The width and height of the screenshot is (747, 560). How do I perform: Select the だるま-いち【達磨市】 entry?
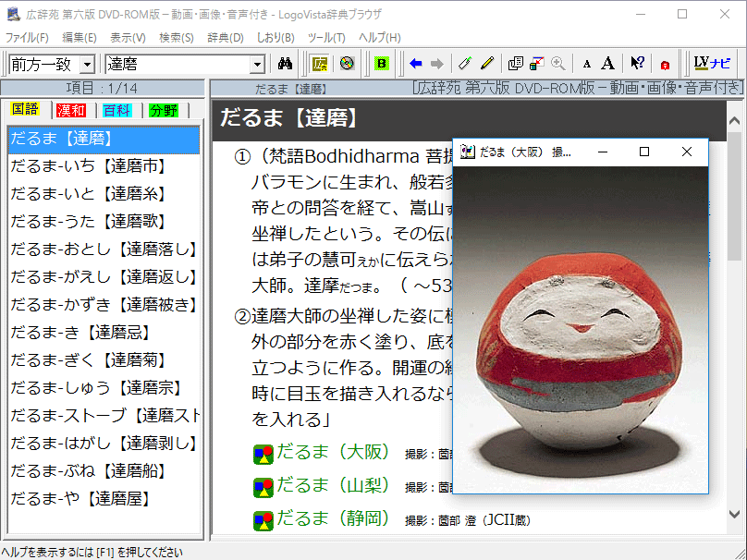click(104, 166)
